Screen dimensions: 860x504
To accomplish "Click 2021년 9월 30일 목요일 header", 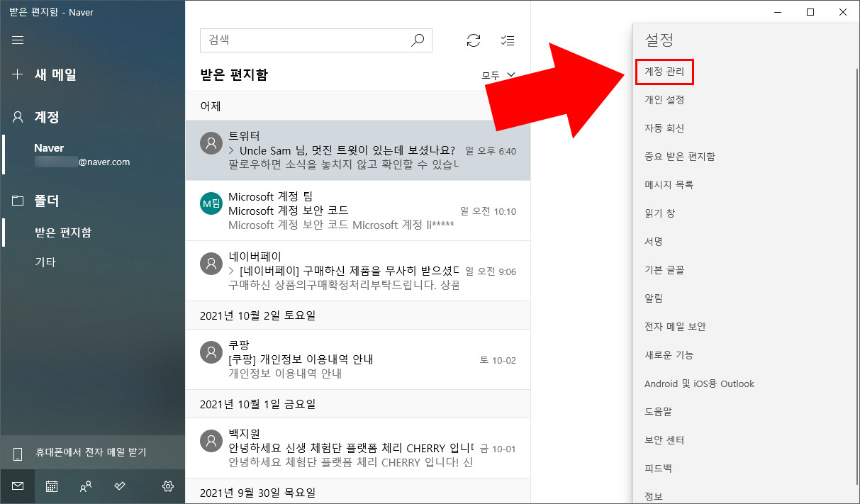I will [x=358, y=492].
